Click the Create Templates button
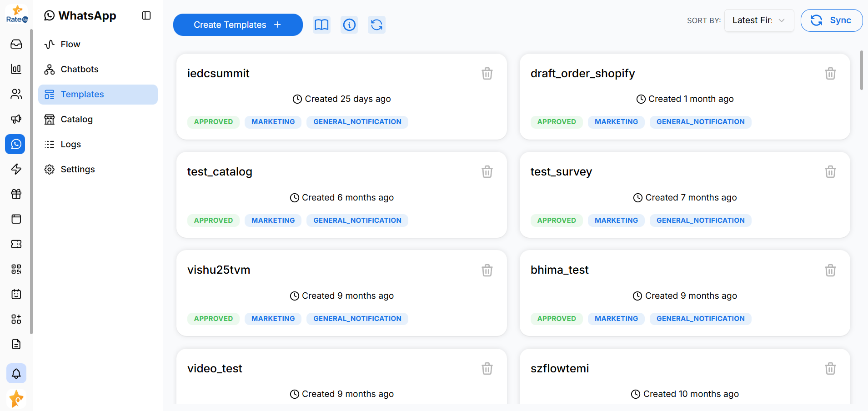 point(237,25)
